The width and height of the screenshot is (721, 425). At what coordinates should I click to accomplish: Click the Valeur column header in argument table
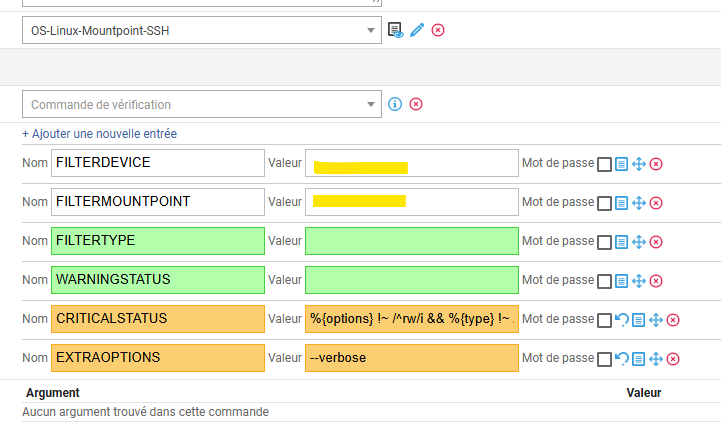point(643,393)
